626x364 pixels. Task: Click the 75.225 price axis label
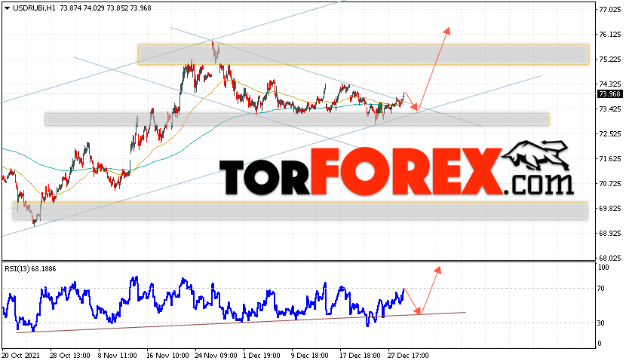[x=610, y=60]
